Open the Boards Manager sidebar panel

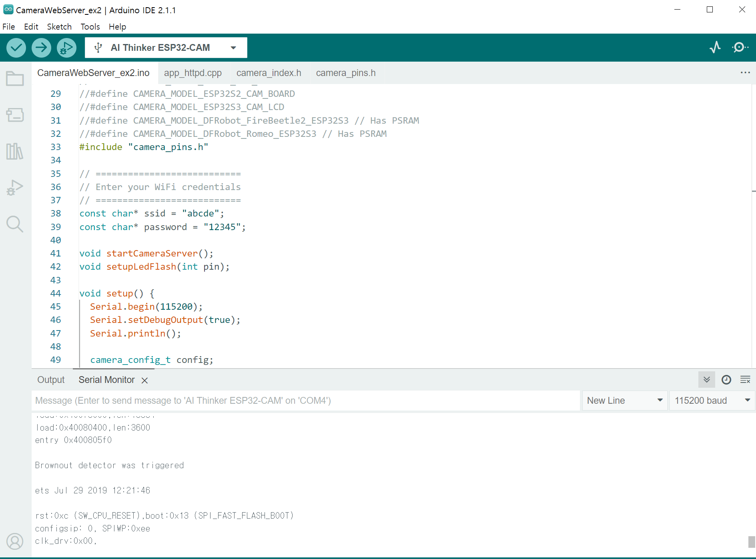pyautogui.click(x=15, y=115)
